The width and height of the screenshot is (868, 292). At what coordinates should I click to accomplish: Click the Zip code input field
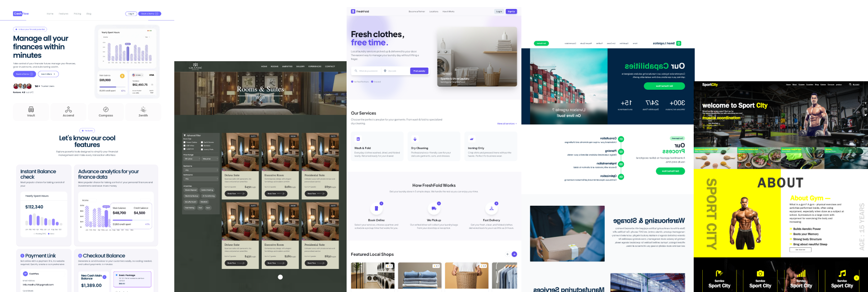coord(396,71)
